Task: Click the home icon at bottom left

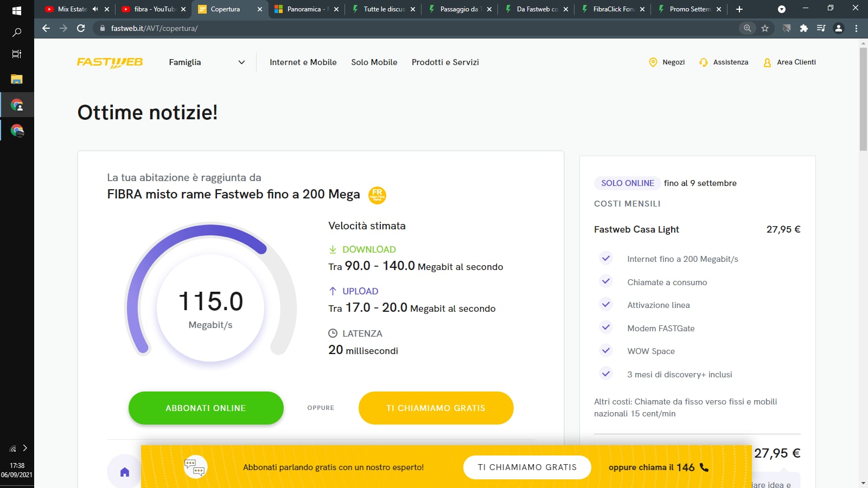Action: click(x=125, y=472)
